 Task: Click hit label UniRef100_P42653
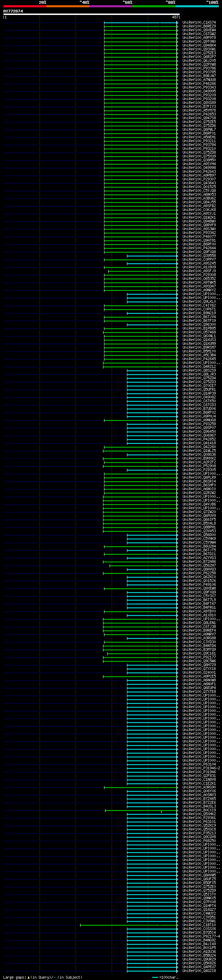pyautogui.click(x=199, y=114)
